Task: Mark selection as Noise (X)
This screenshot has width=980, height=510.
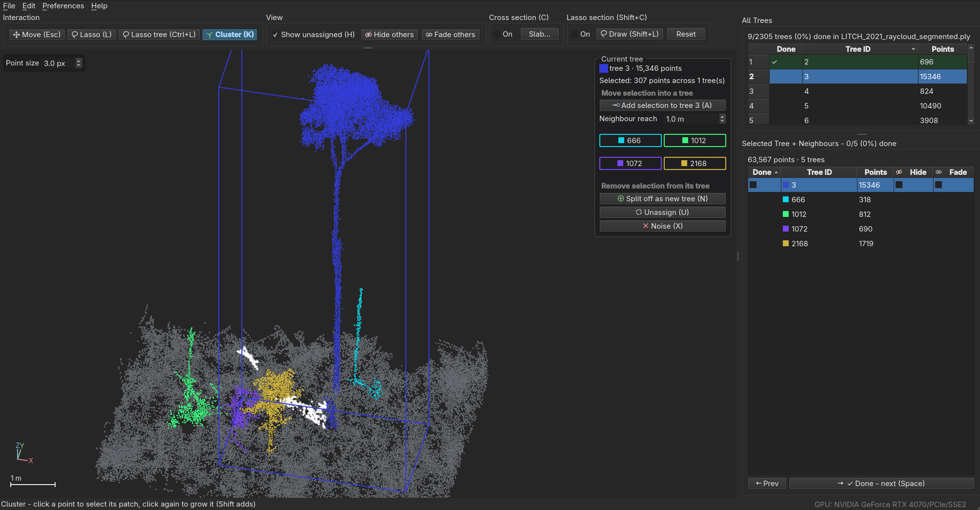Action: pyautogui.click(x=662, y=226)
